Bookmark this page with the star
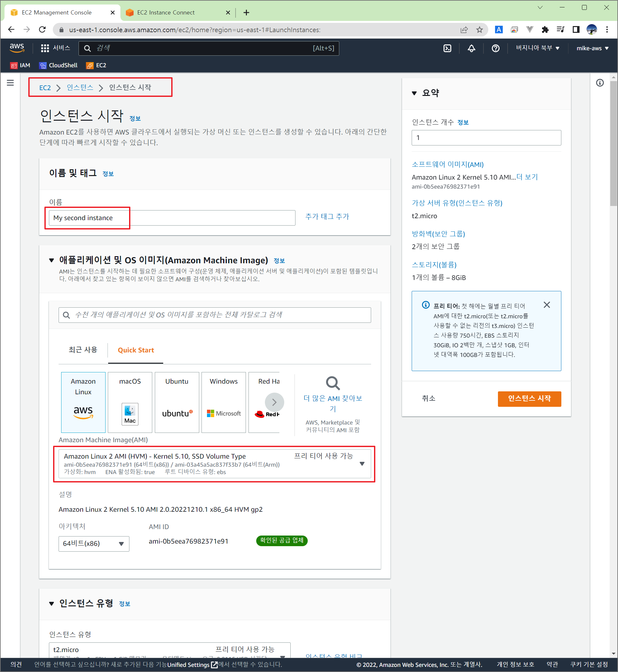The height and width of the screenshot is (672, 618). (x=479, y=30)
